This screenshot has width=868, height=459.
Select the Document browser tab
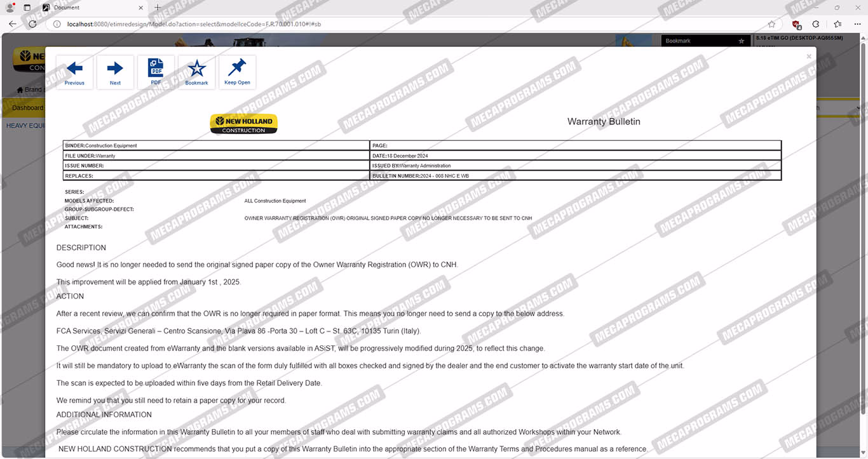93,8
